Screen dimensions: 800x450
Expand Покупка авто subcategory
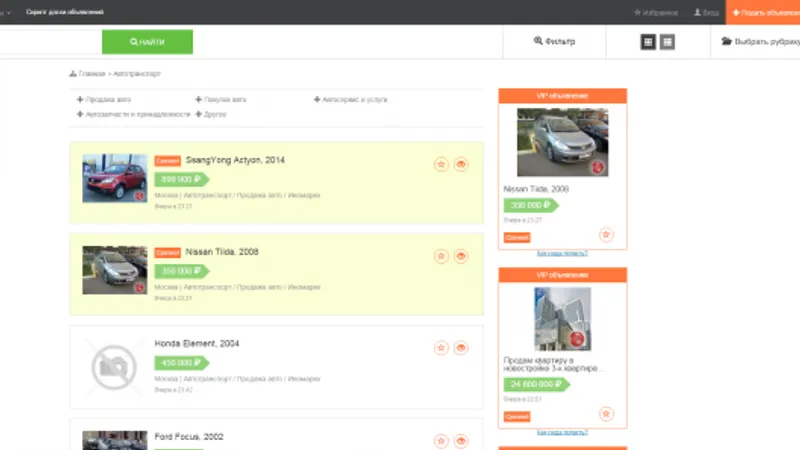pyautogui.click(x=221, y=99)
